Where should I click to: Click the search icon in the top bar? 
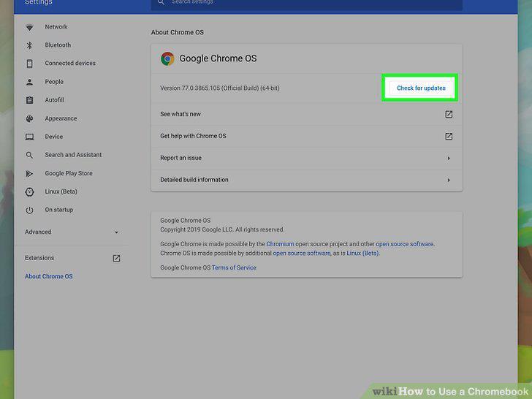click(x=161, y=2)
